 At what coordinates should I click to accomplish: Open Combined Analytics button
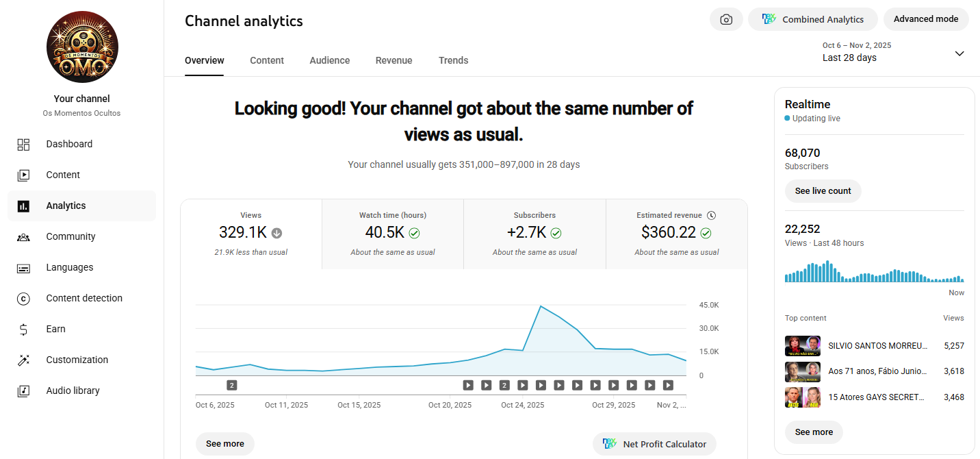tap(812, 20)
